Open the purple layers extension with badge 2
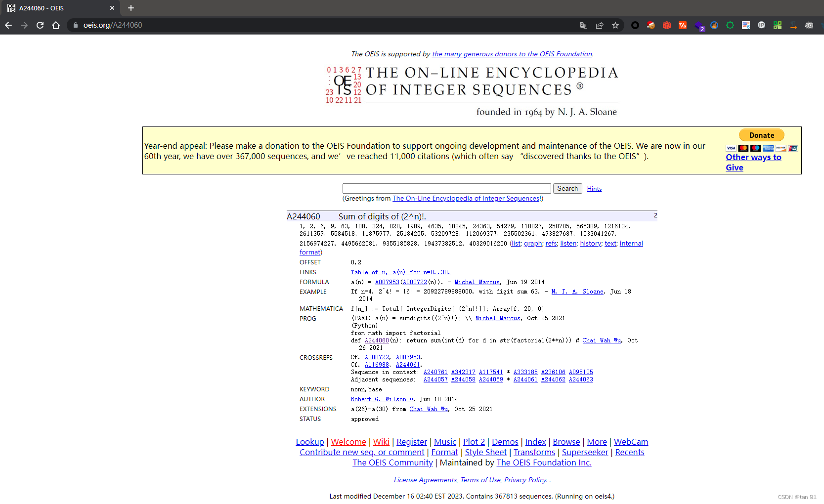Viewport: 824px width, 504px height. coord(699,26)
